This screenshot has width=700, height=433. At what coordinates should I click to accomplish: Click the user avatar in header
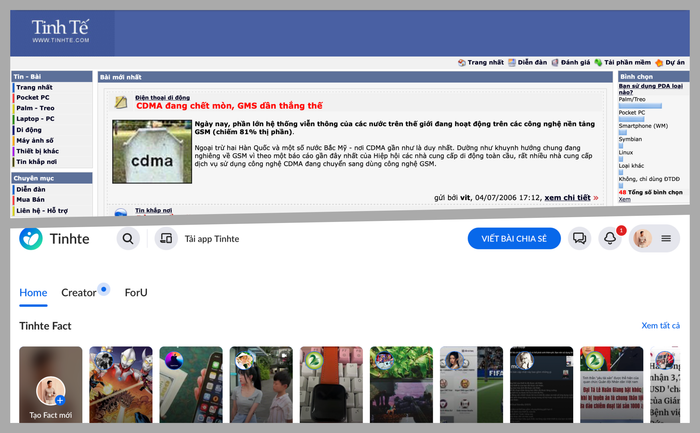point(642,239)
